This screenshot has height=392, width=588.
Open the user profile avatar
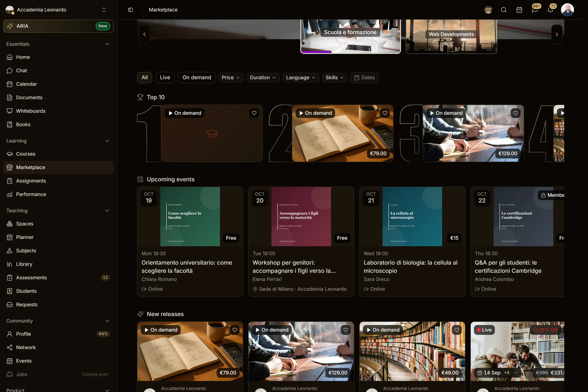[x=568, y=10]
